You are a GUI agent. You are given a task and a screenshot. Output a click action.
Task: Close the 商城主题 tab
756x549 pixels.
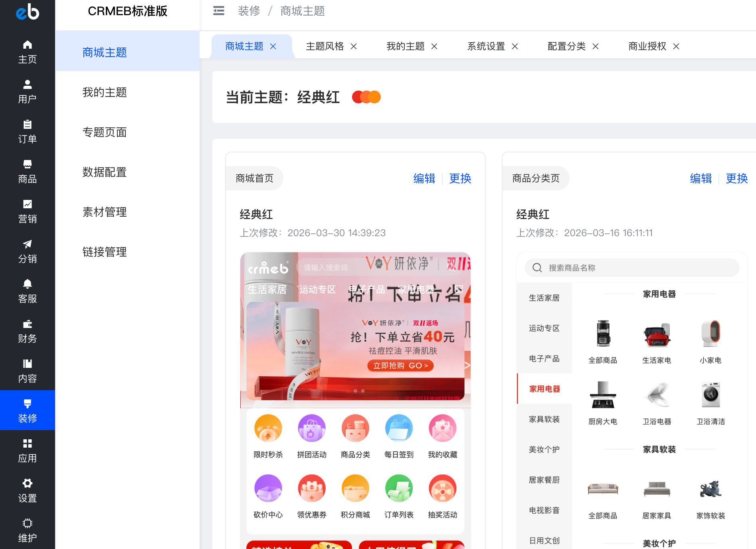pyautogui.click(x=273, y=46)
